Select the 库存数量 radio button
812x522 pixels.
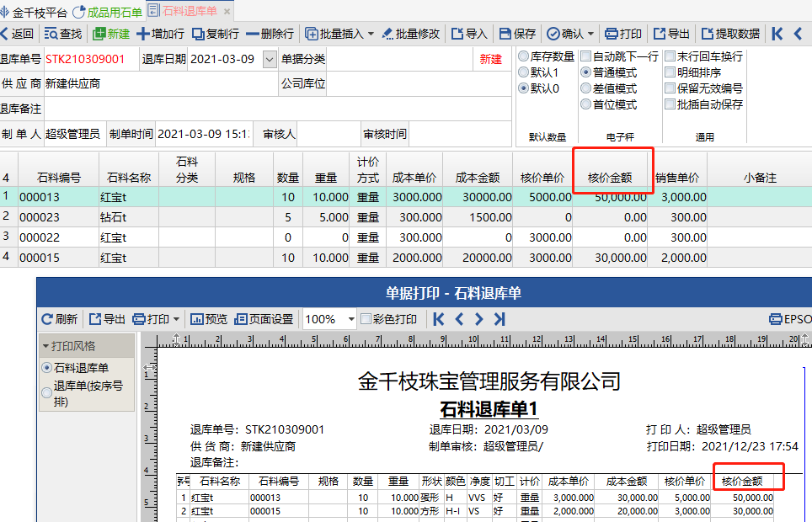tap(524, 56)
